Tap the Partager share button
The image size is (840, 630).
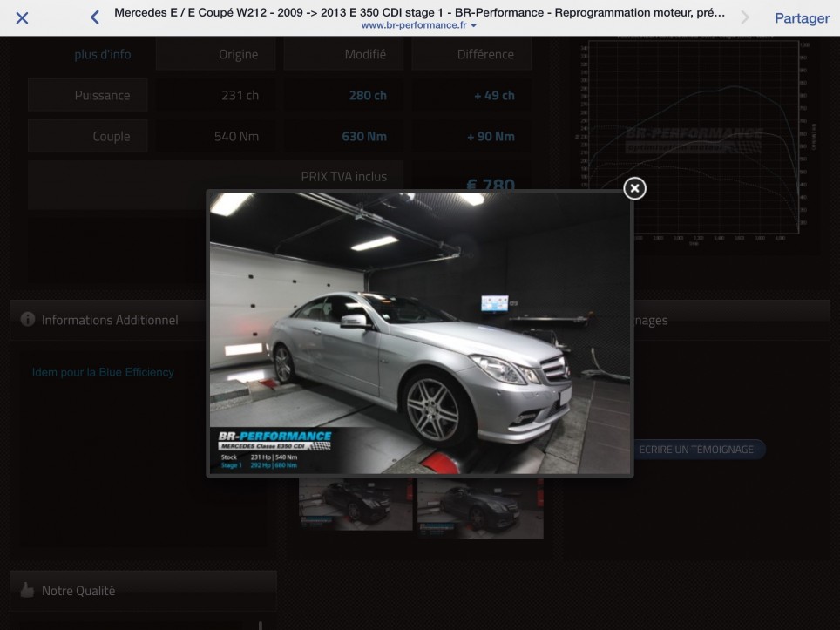pos(801,18)
